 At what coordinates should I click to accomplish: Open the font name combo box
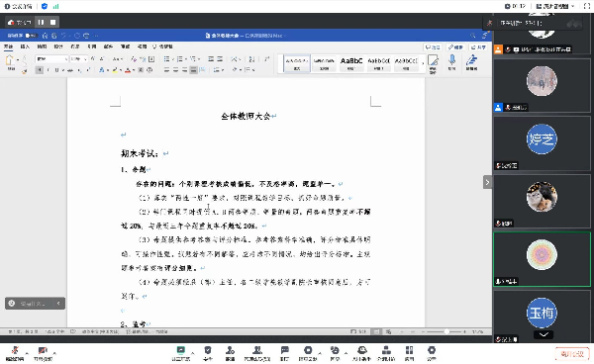[x=51, y=59]
